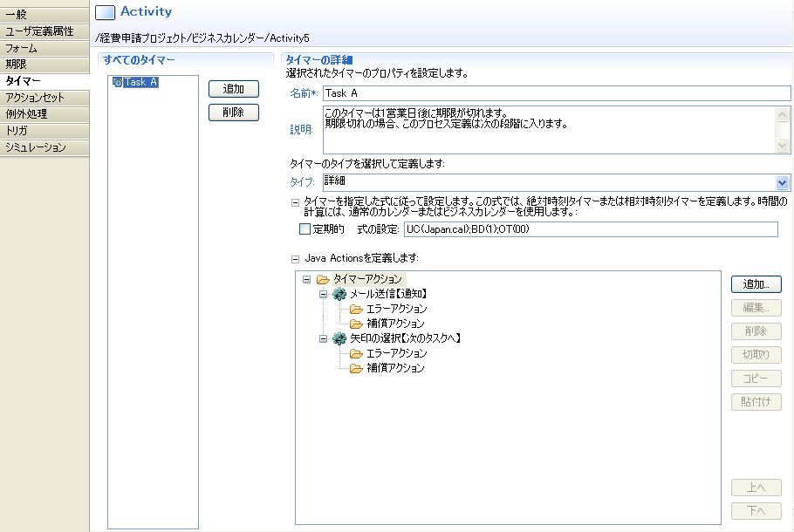Viewport: 794px width, 532px height.
Task: Click the 矢印の選択 action gear icon
Action: point(339,338)
